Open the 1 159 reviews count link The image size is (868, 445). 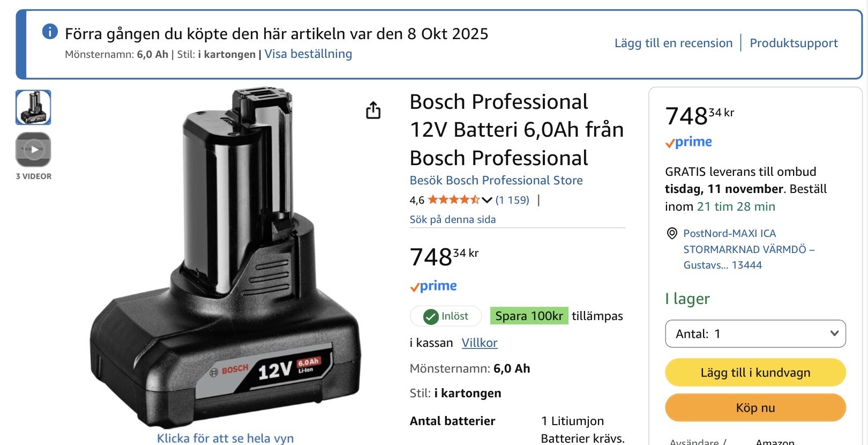[x=512, y=200]
